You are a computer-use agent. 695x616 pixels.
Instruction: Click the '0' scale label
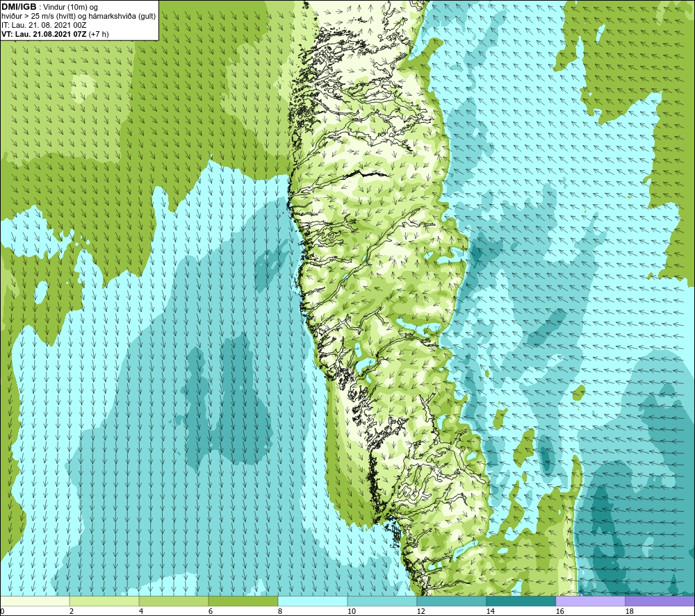pos(2,612)
